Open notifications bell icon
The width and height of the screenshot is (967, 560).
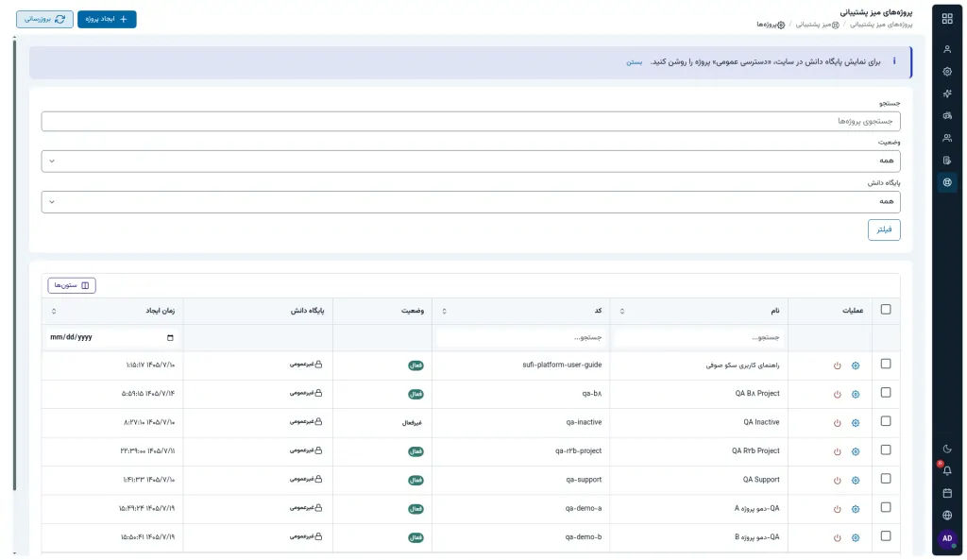(946, 470)
